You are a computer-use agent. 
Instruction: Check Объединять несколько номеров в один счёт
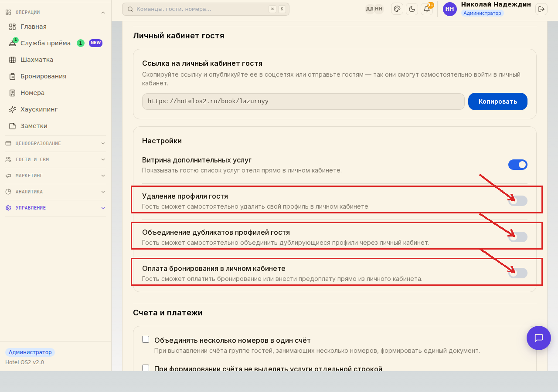[146, 339]
